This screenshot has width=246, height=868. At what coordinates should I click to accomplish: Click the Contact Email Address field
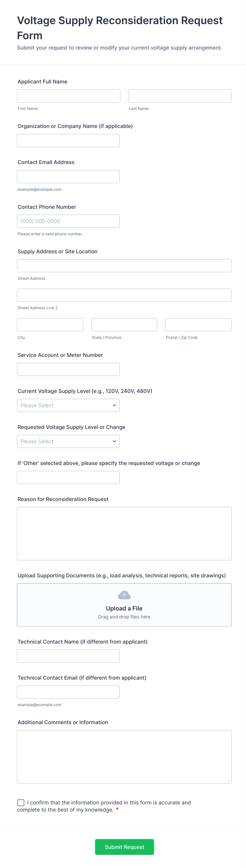click(x=68, y=176)
